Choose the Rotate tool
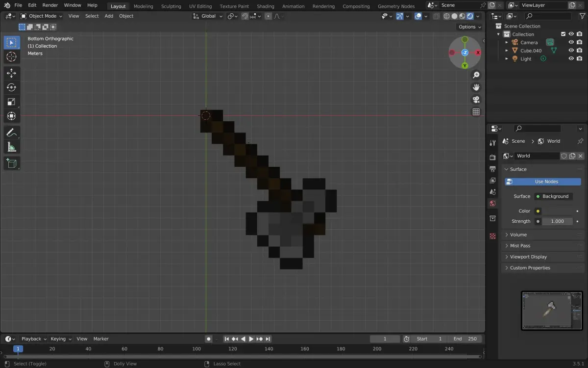 click(x=11, y=87)
